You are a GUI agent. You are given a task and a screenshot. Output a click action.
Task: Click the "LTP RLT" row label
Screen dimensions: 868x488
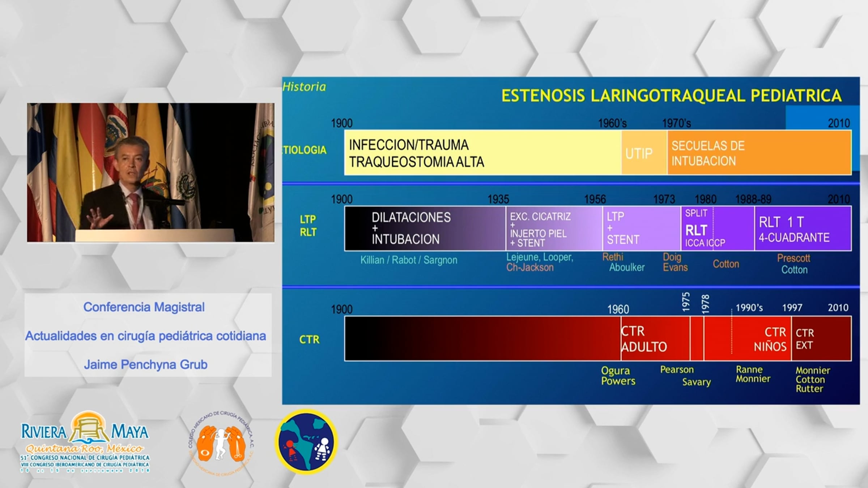[x=308, y=226]
